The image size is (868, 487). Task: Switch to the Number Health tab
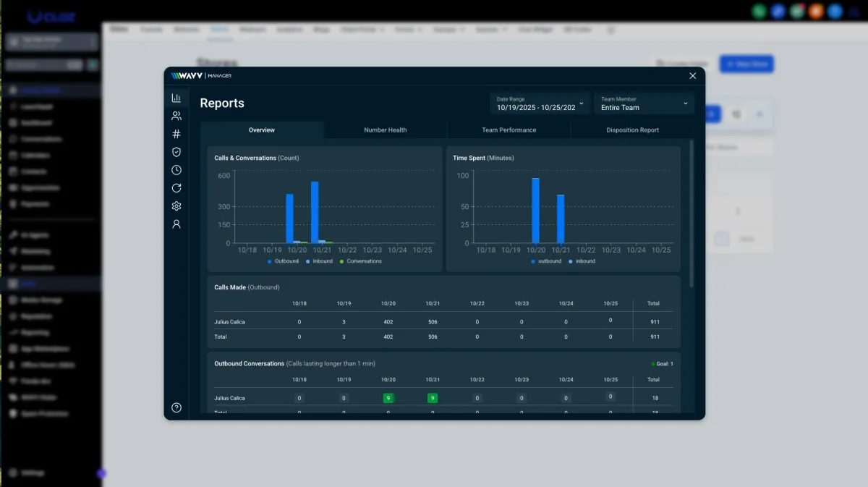click(385, 130)
